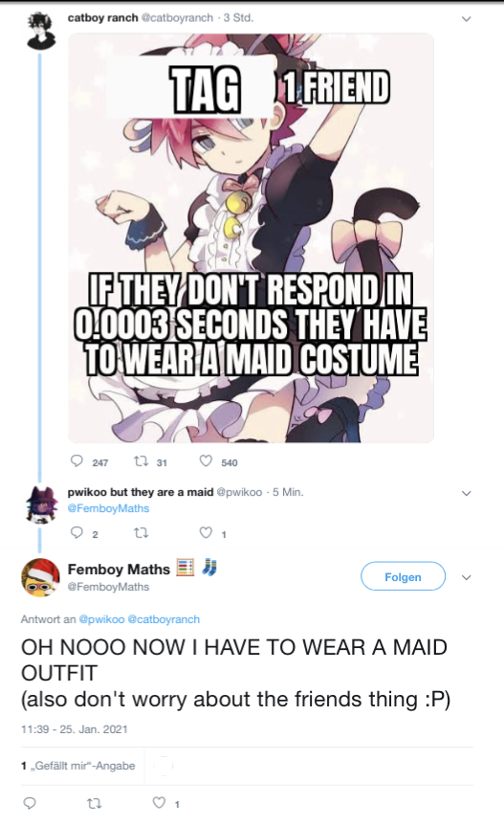
Task: Open the @FemboyMaths mention link in pwikoo's reply
Action: click(x=109, y=508)
